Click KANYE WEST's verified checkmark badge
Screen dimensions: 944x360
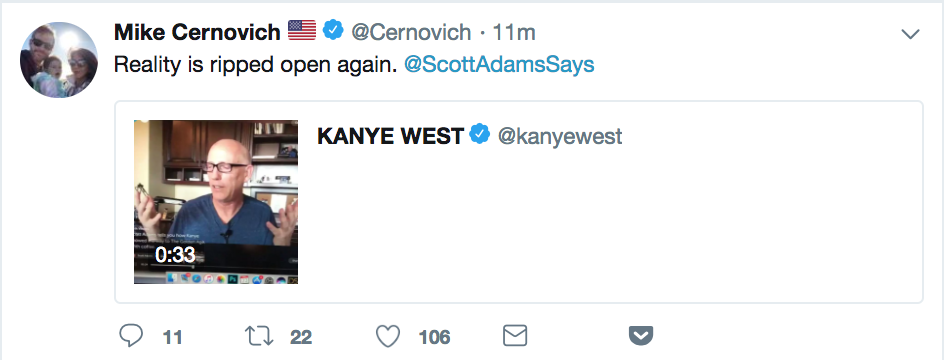coord(480,135)
